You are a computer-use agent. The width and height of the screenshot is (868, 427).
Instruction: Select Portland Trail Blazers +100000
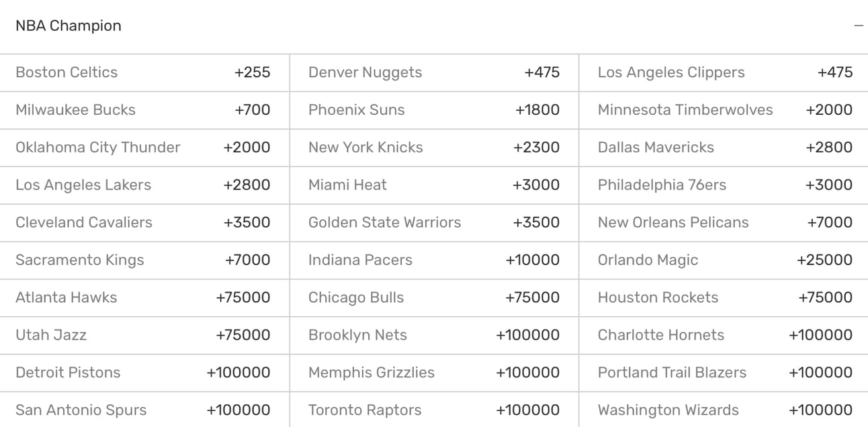pos(724,373)
